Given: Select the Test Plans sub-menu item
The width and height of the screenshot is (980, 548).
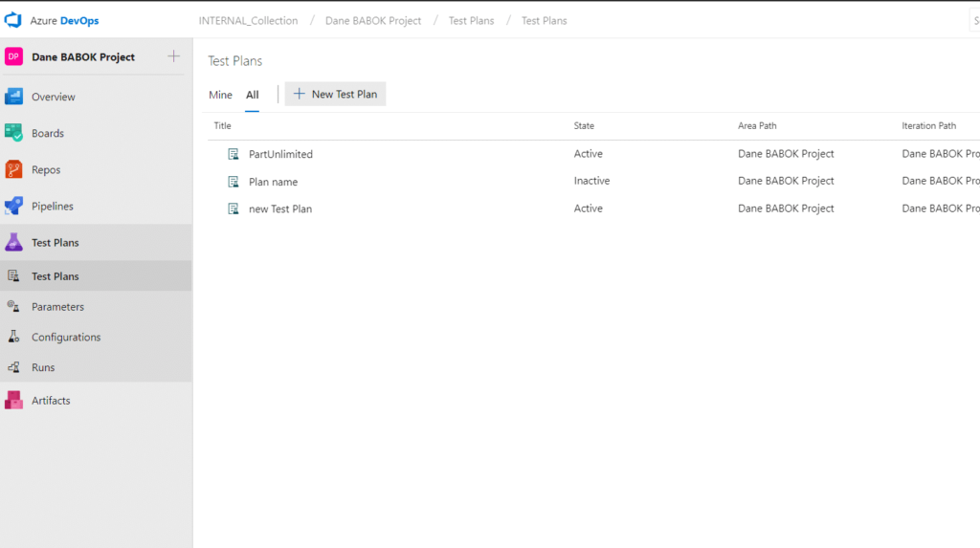Looking at the screenshot, I should click(55, 276).
